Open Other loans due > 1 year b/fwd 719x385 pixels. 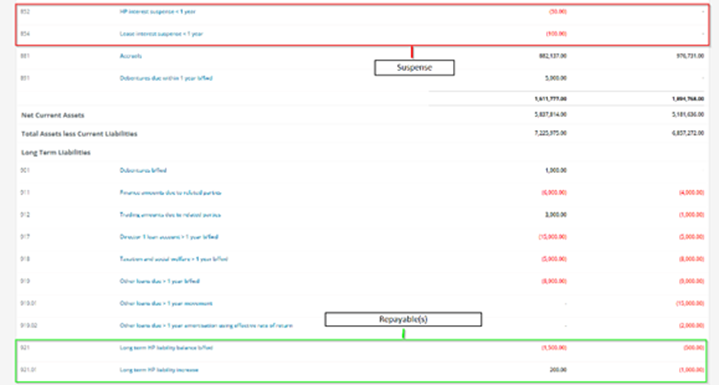point(160,281)
